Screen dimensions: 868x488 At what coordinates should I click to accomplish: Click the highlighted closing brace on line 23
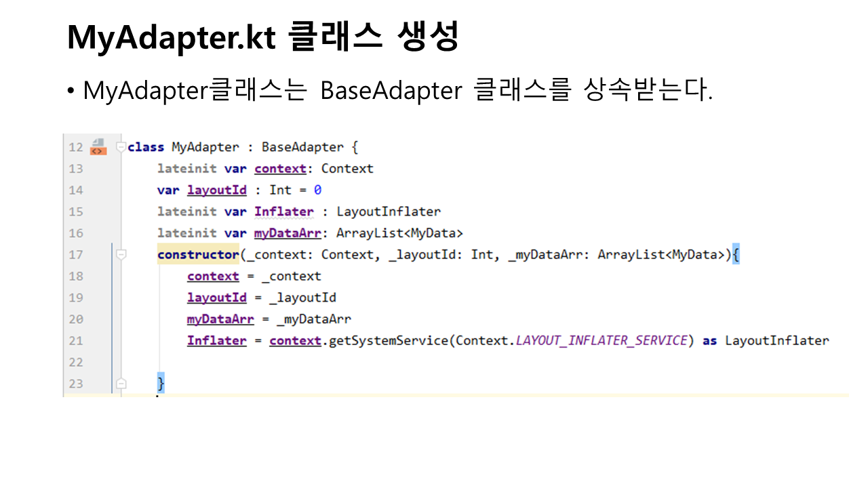[161, 384]
